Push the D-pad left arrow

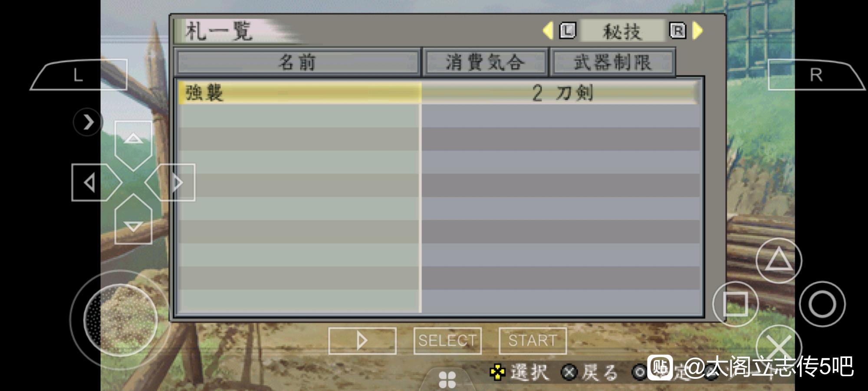[96, 182]
